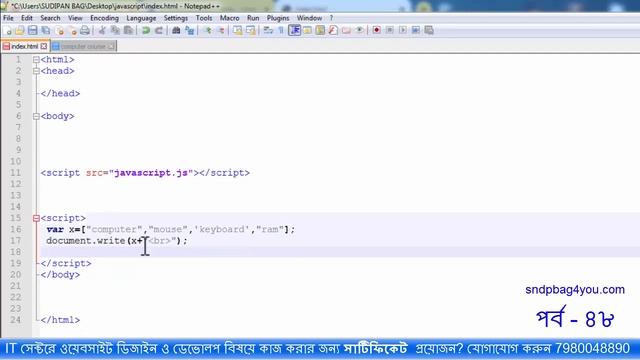The image size is (640, 360).
Task: Toggle synchronize vertical scrolling icon
Action: [238, 30]
